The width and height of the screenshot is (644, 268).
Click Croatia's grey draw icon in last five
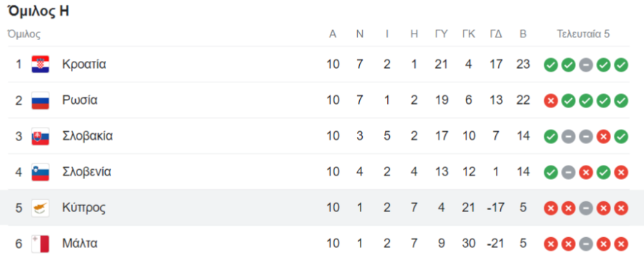tap(586, 65)
